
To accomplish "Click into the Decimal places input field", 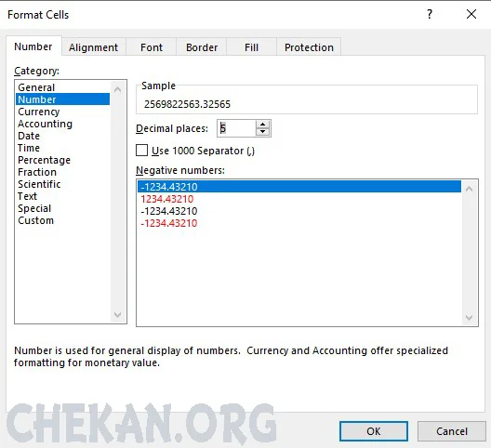I will tap(236, 128).
